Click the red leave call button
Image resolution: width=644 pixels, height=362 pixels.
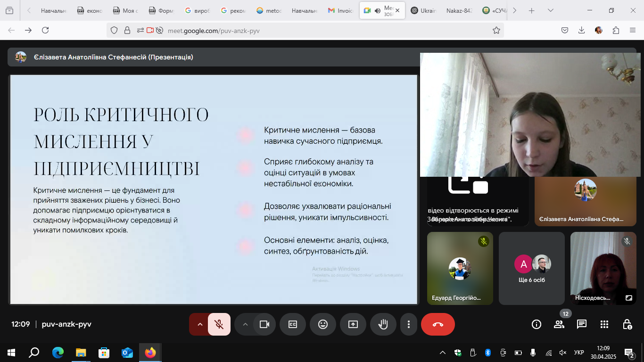pyautogui.click(x=438, y=324)
